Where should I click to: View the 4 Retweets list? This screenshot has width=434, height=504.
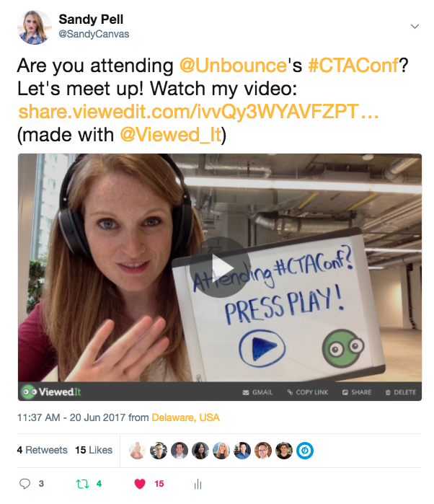42,450
